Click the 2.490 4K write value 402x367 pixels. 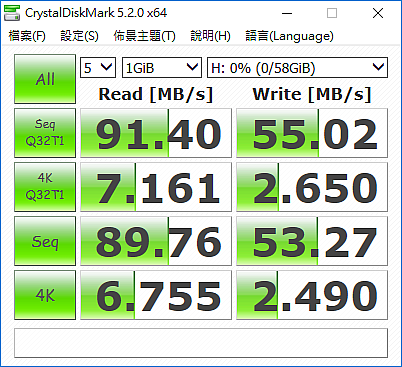pyautogui.click(x=312, y=295)
